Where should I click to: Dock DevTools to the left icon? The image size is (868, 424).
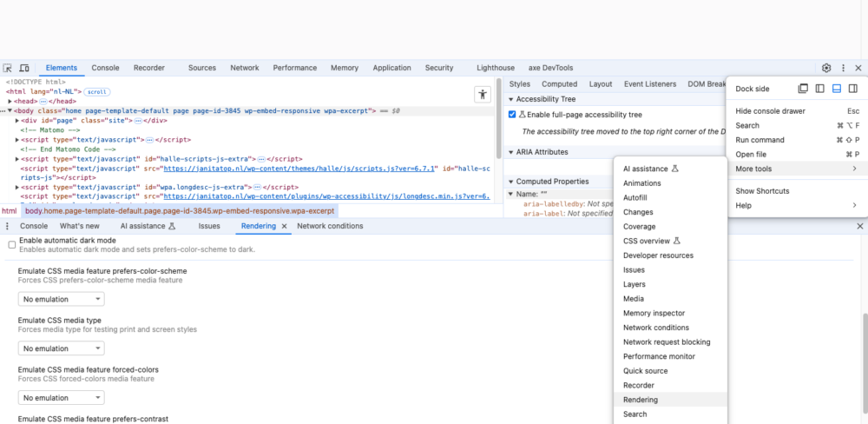[x=820, y=89]
